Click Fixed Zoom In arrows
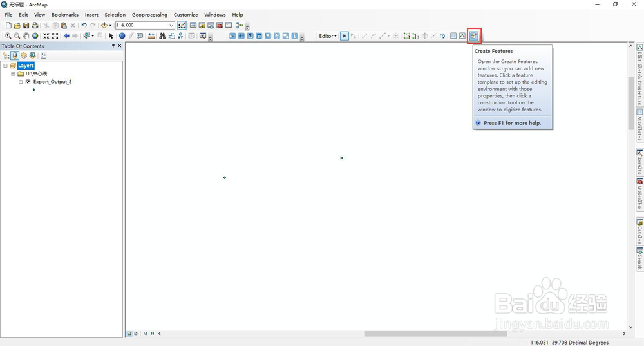This screenshot has width=644, height=346. point(46,36)
